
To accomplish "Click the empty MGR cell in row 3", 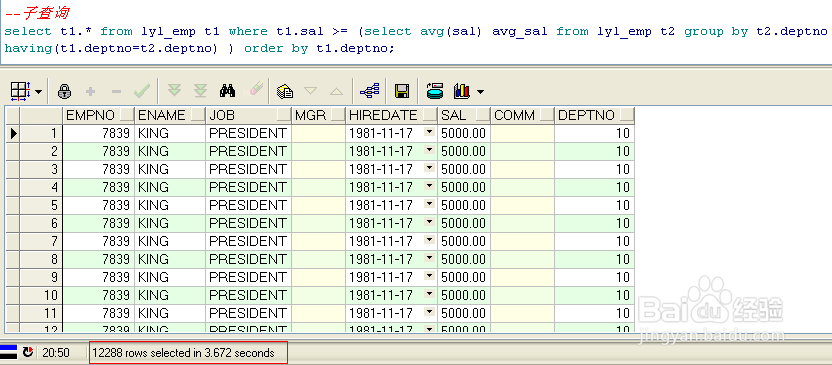I will (319, 169).
